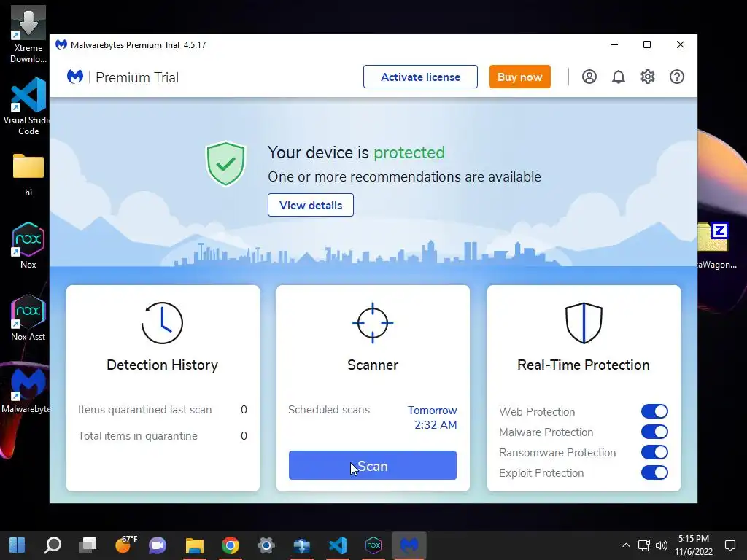Click Activate license button
Screen dimensions: 747x560
pyautogui.click(x=420, y=77)
